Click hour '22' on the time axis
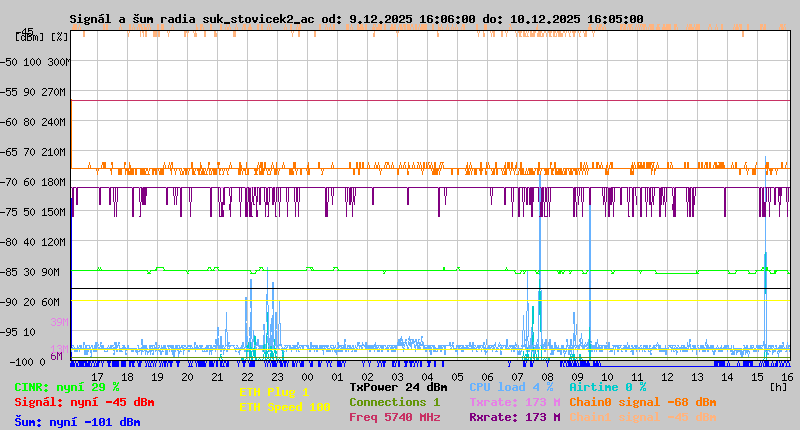Image resolution: width=800 pixels, height=430 pixels. [x=247, y=377]
